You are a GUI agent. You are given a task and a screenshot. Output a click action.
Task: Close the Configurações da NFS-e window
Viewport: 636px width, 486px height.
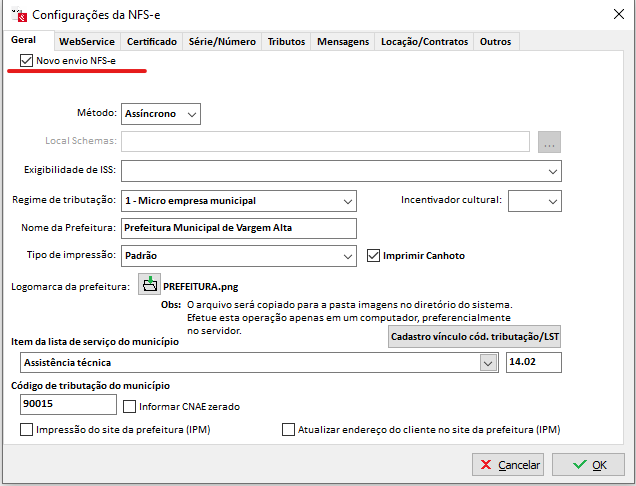click(613, 15)
